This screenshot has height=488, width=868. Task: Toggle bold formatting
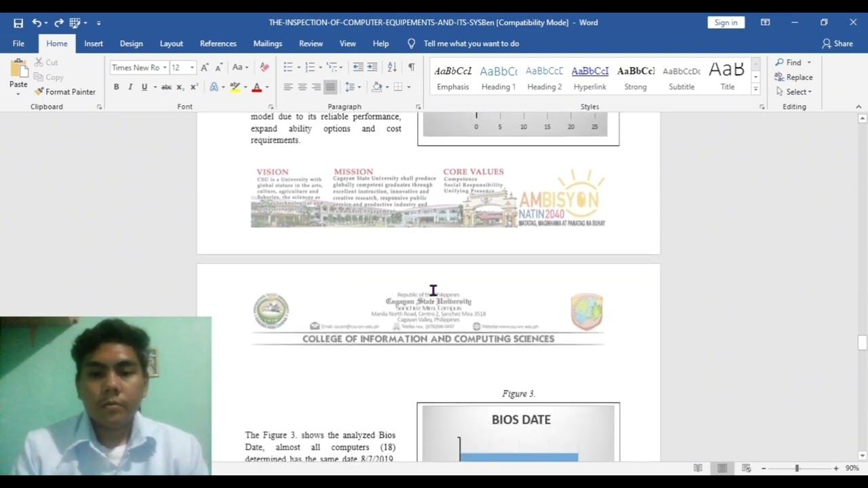[116, 87]
